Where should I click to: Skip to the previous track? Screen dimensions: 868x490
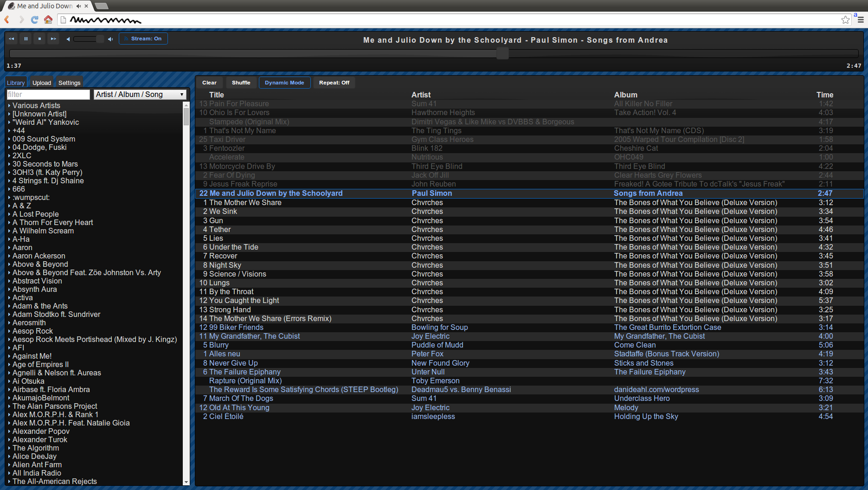[x=12, y=39]
